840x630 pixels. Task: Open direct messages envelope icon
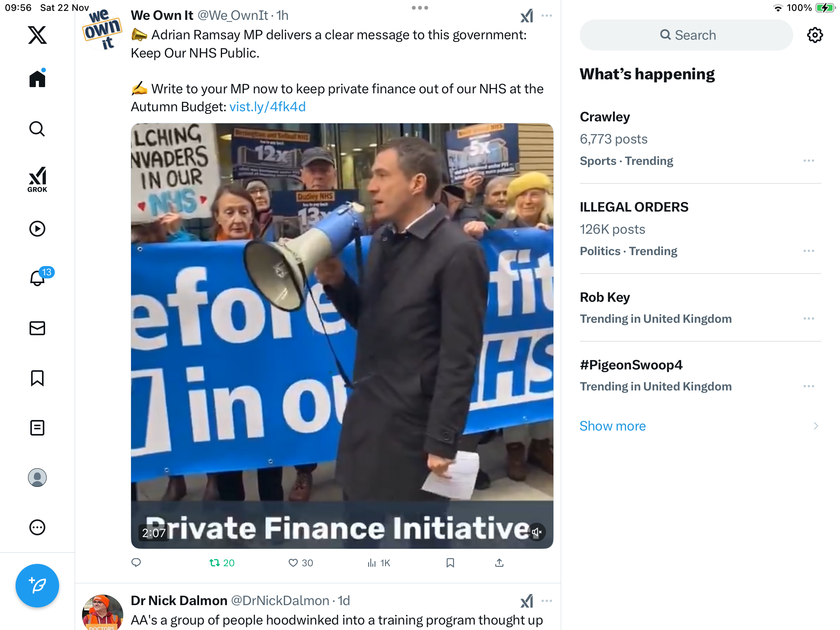coord(37,328)
